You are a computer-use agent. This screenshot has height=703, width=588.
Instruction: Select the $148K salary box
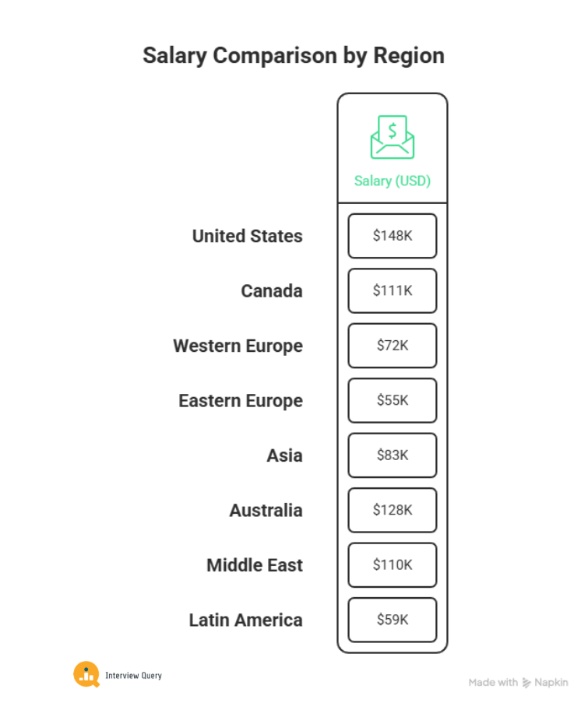coord(392,236)
